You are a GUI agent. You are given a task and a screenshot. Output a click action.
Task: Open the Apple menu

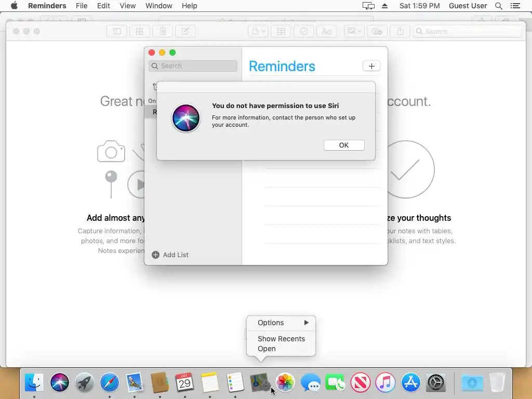coord(14,6)
